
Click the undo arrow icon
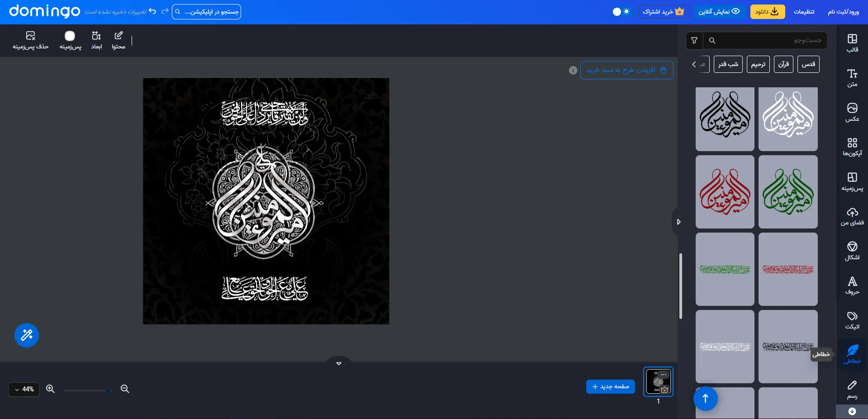coord(152,11)
